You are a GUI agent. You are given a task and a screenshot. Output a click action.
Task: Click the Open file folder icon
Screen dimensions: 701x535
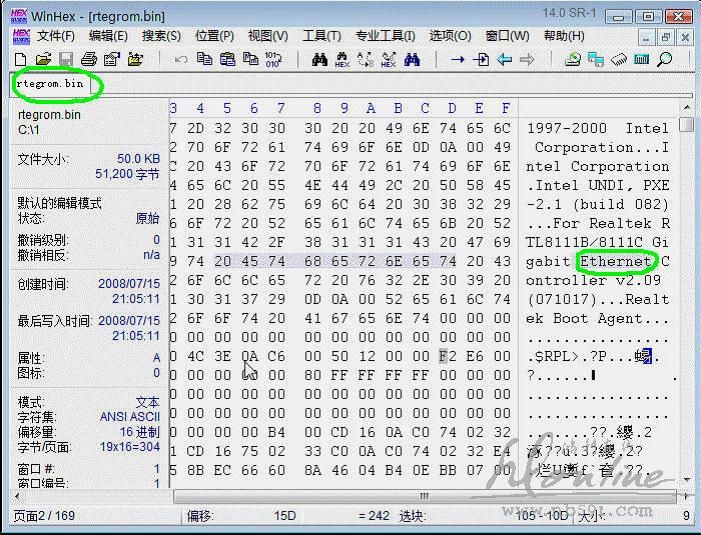click(x=44, y=60)
